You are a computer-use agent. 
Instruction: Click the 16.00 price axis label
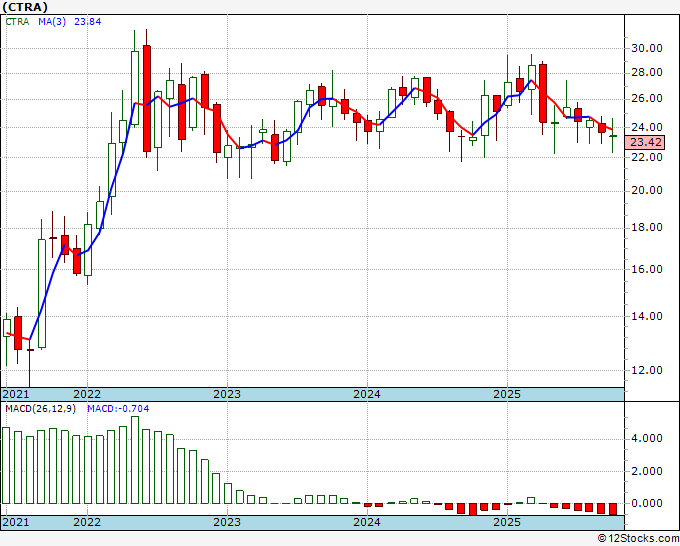[646, 270]
